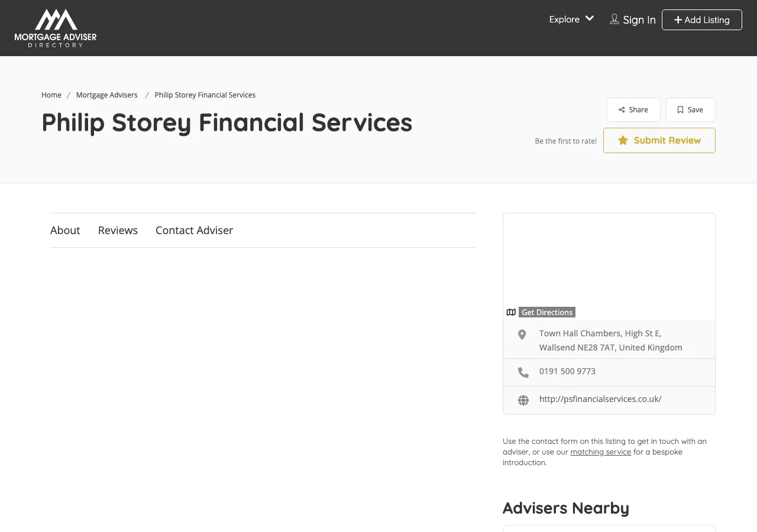The width and height of the screenshot is (757, 532).
Task: Switch to the Contact Adviser tab
Action: (194, 230)
